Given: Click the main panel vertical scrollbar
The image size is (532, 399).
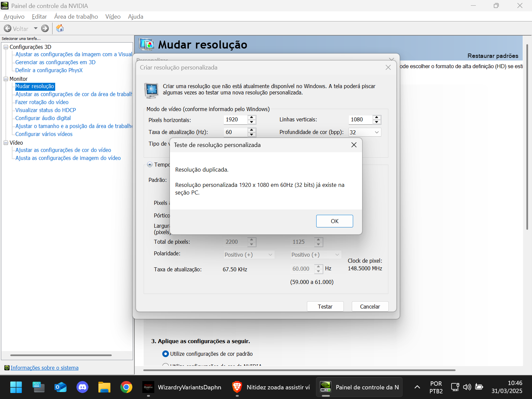Looking at the screenshot, I should [527, 137].
